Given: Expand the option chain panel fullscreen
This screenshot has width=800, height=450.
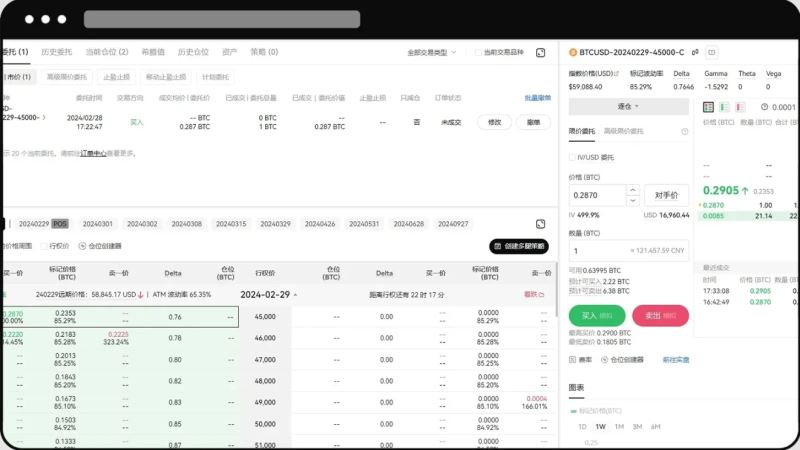Looking at the screenshot, I should (541, 224).
